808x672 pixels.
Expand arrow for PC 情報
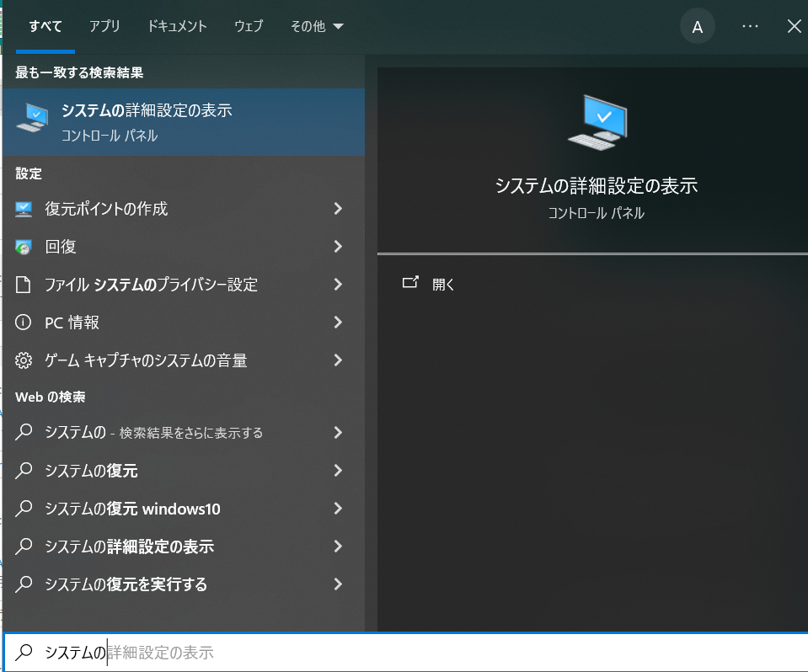pyautogui.click(x=338, y=323)
